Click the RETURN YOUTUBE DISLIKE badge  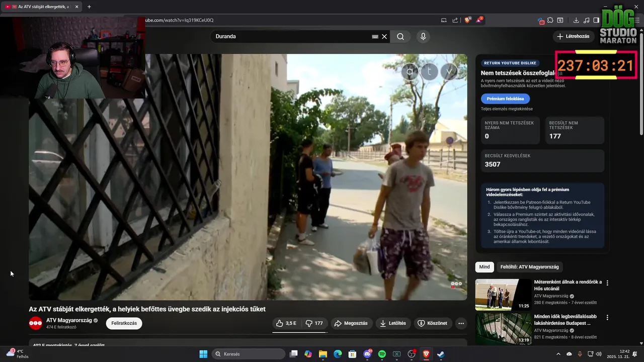(510, 63)
